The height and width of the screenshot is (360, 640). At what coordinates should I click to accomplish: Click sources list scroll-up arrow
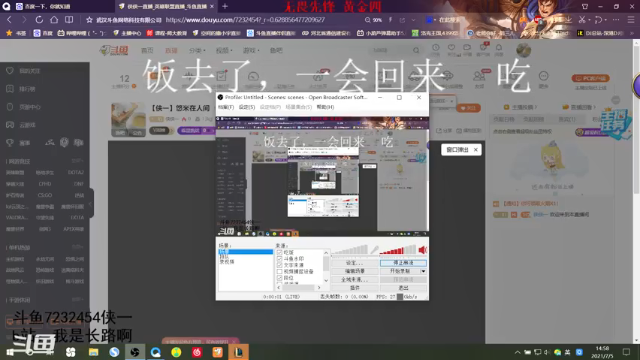click(326, 253)
